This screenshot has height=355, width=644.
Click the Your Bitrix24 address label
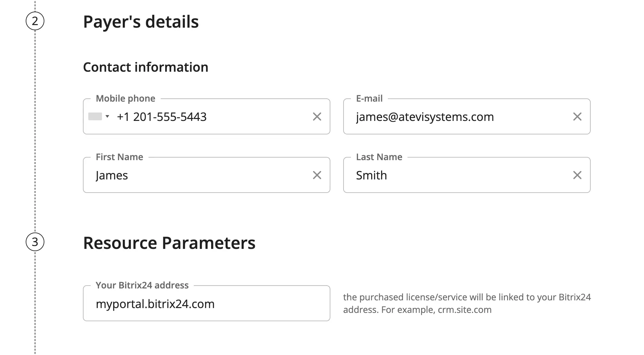pyautogui.click(x=142, y=285)
